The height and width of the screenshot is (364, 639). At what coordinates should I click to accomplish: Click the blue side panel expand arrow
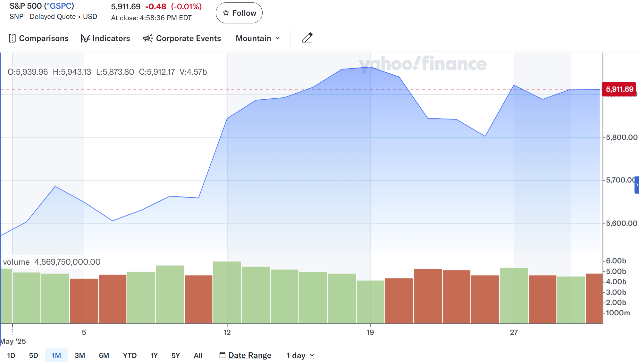pyautogui.click(x=637, y=185)
